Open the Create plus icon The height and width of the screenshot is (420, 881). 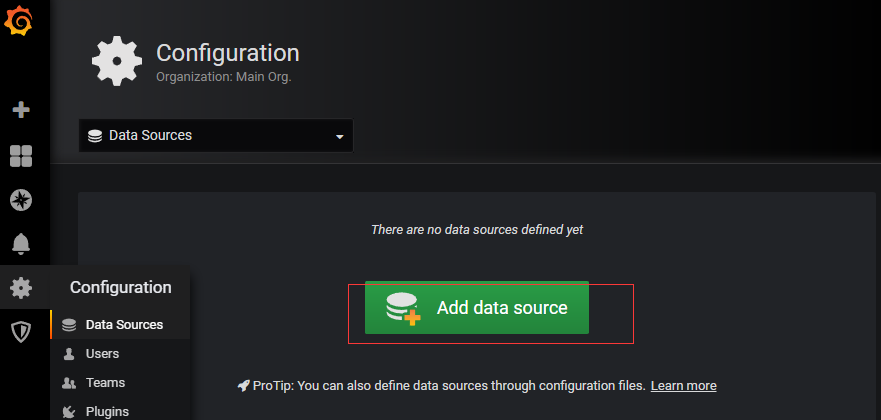click(21, 110)
